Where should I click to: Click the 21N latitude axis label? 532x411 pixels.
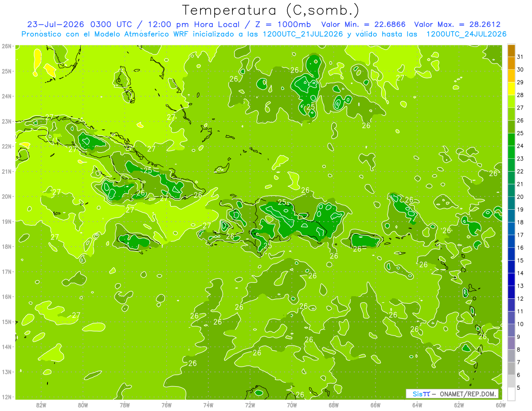pos(6,171)
